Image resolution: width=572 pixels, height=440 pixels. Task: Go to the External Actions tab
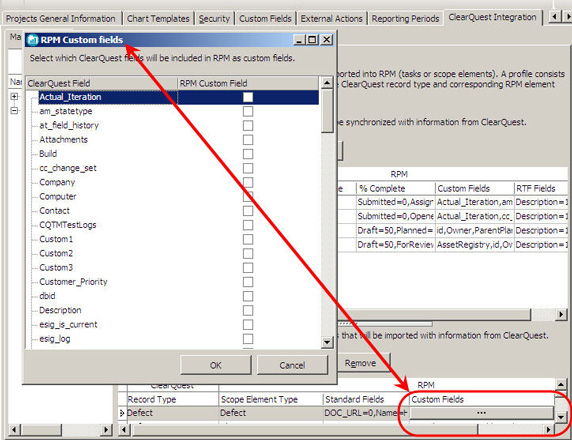[x=331, y=18]
